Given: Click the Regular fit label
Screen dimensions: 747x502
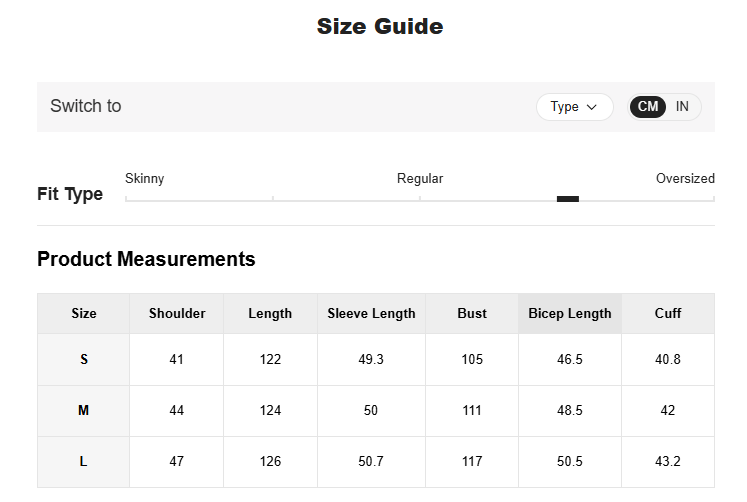Looking at the screenshot, I should 420,179.
